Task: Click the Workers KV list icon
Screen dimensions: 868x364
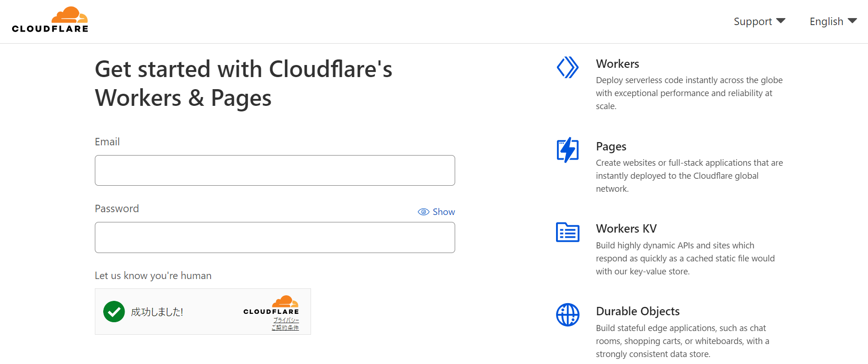Action: point(568,232)
